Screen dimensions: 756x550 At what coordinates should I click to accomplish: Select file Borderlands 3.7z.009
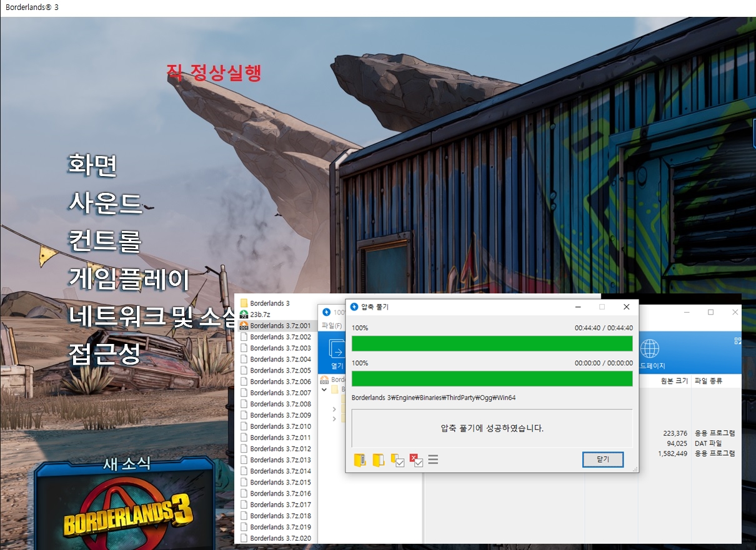click(x=281, y=415)
